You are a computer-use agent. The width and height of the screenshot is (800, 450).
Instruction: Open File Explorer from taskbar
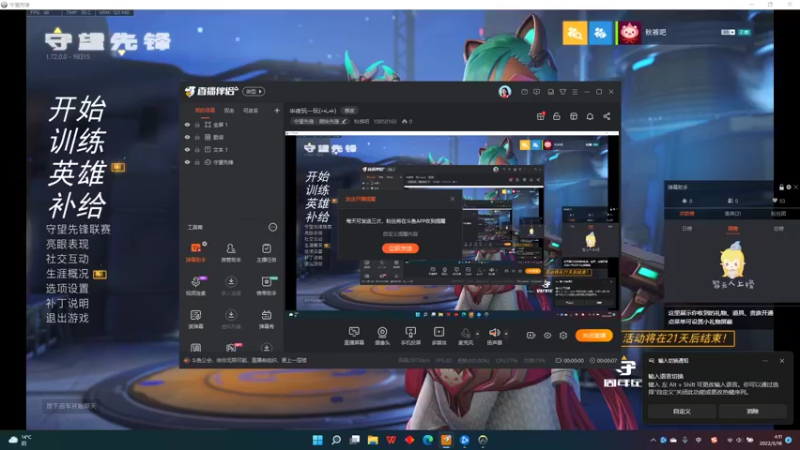(x=373, y=440)
